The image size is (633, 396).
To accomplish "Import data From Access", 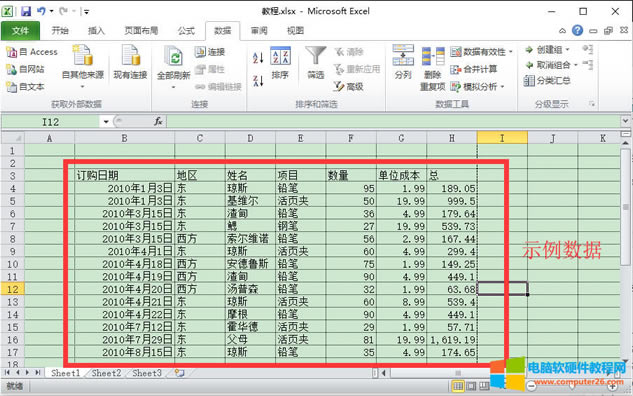I will (32, 52).
